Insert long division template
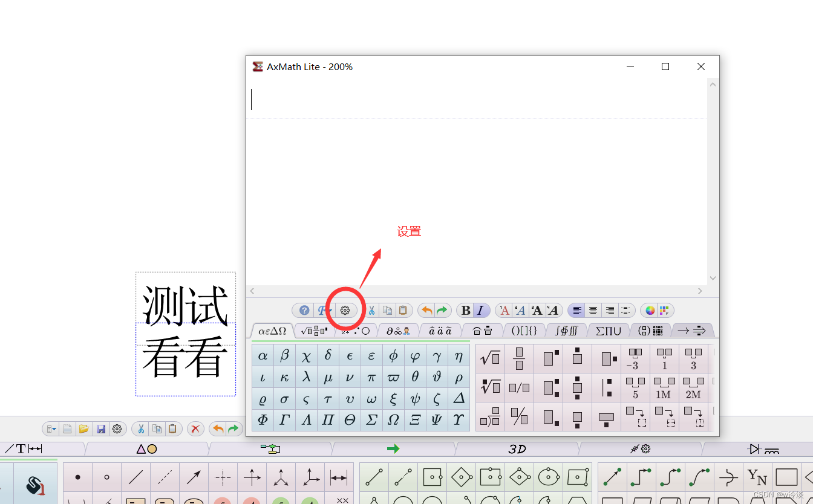This screenshot has width=813, height=504. coord(490,416)
